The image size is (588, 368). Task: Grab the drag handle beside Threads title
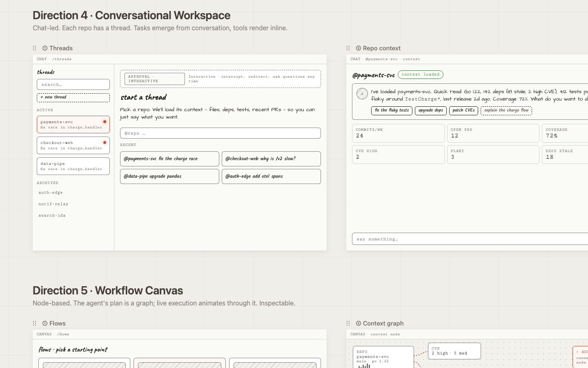(35, 48)
